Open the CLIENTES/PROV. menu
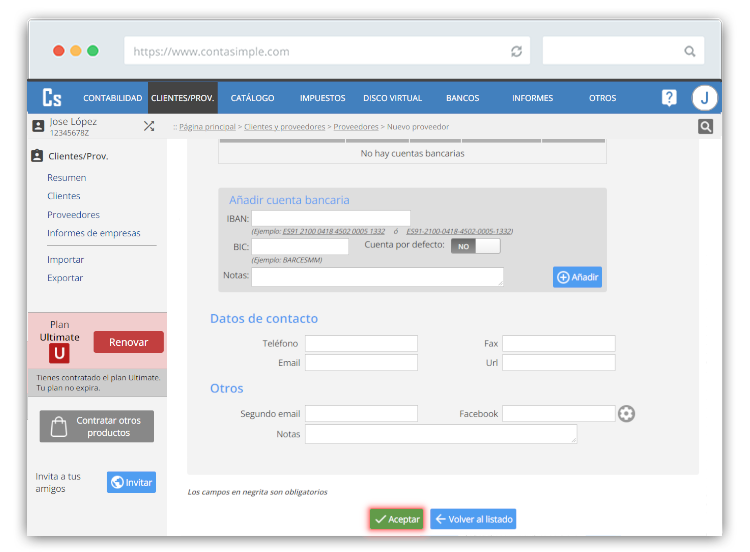 (182, 98)
